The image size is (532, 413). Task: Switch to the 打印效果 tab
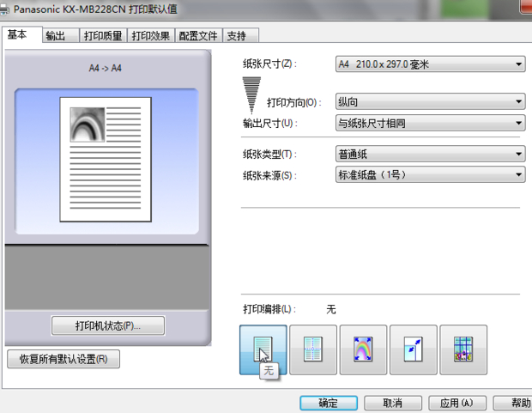[151, 36]
